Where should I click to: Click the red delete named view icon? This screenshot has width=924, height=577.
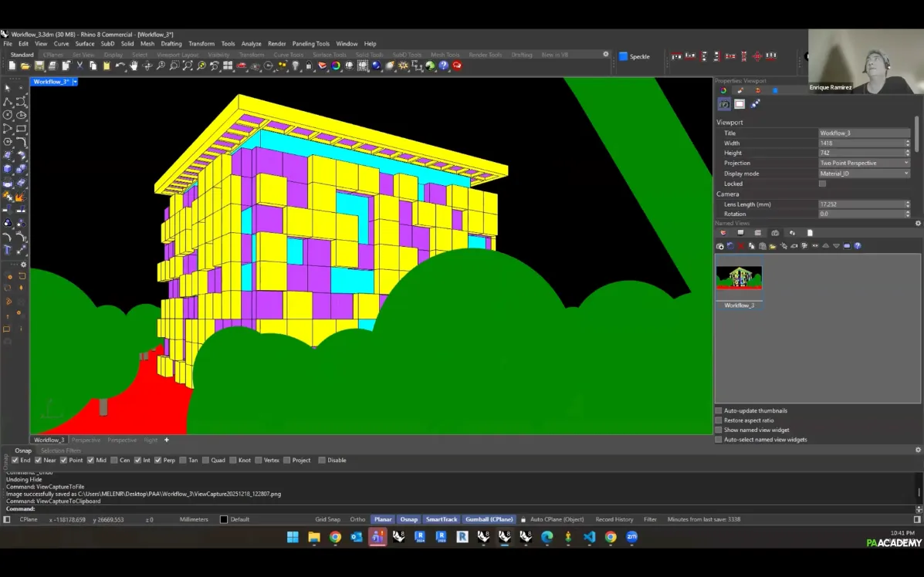tap(740, 246)
